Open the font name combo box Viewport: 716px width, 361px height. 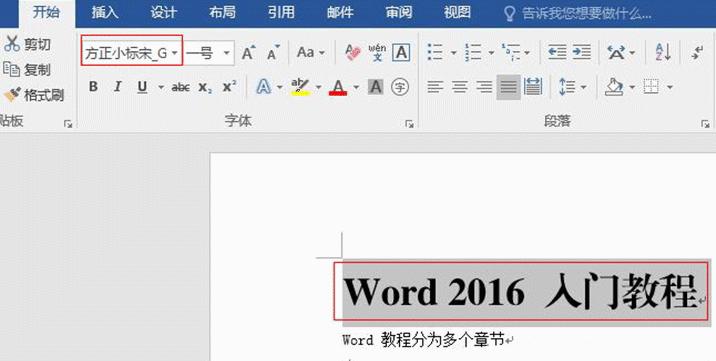click(x=132, y=53)
